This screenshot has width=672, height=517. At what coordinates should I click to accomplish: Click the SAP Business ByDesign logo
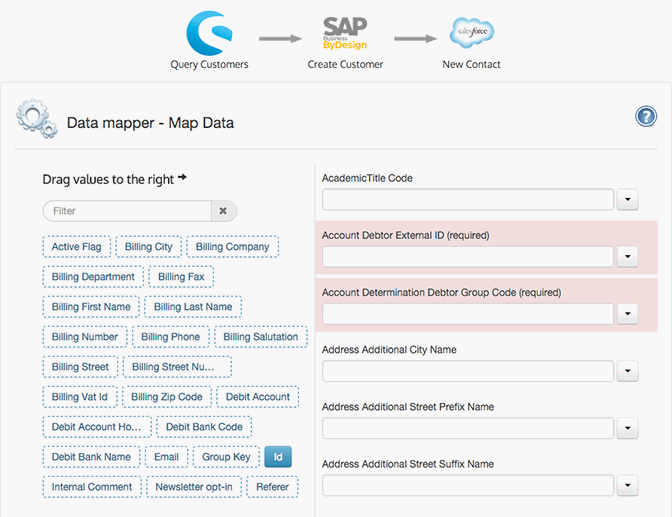345,33
